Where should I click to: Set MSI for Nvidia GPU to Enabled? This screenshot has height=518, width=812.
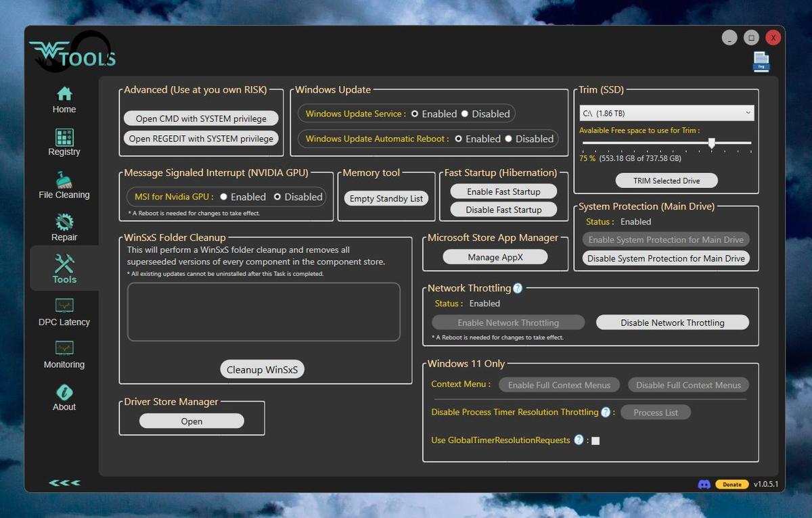[223, 197]
